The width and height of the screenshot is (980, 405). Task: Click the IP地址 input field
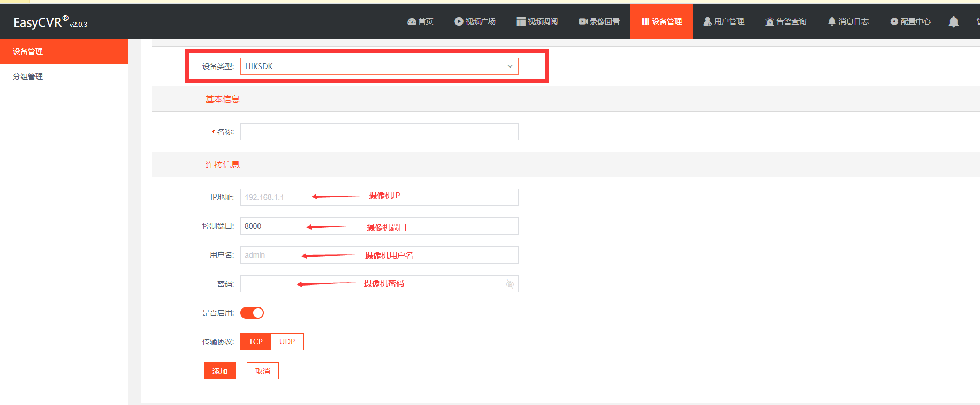379,197
